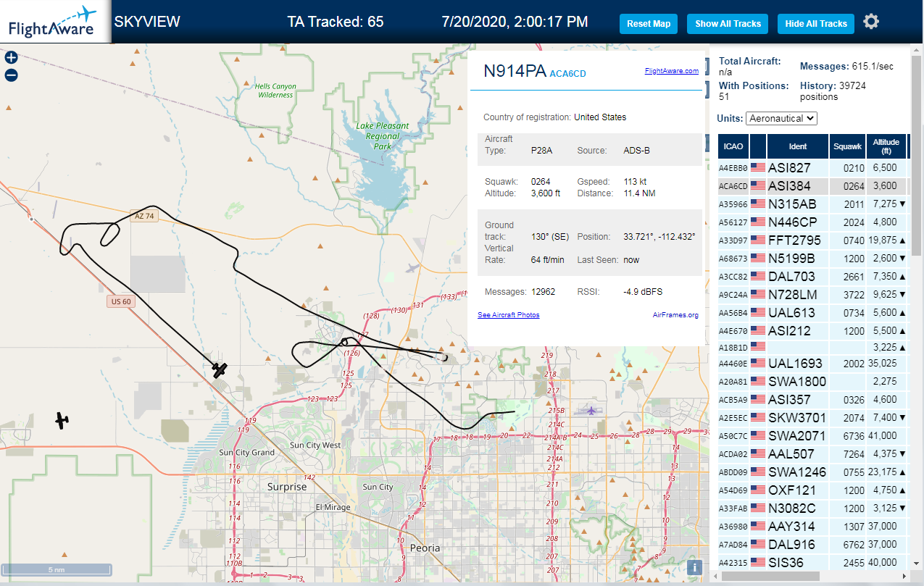
Task: Click the Hide All Tracks button
Action: [816, 23]
